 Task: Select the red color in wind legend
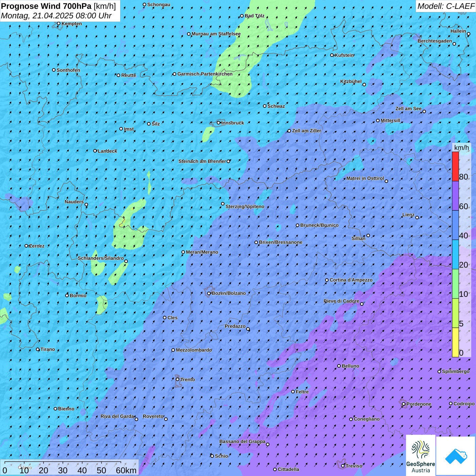click(455, 166)
